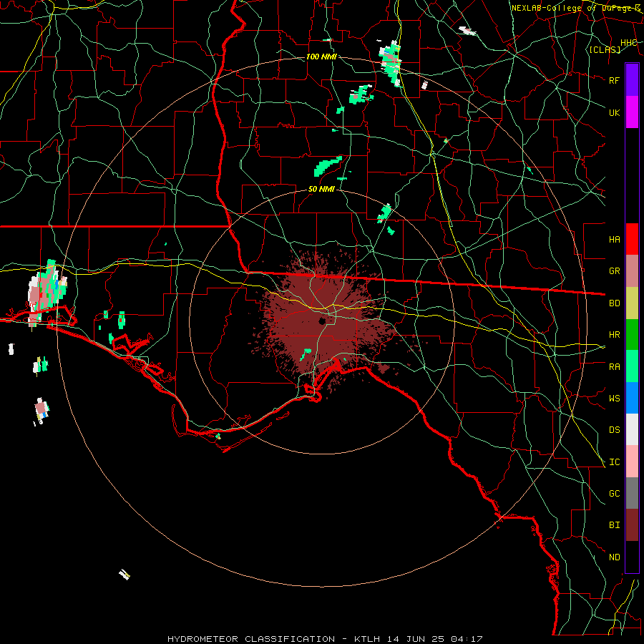The height and width of the screenshot is (644, 644).
Task: Click the HA legend label
Action: [615, 239]
